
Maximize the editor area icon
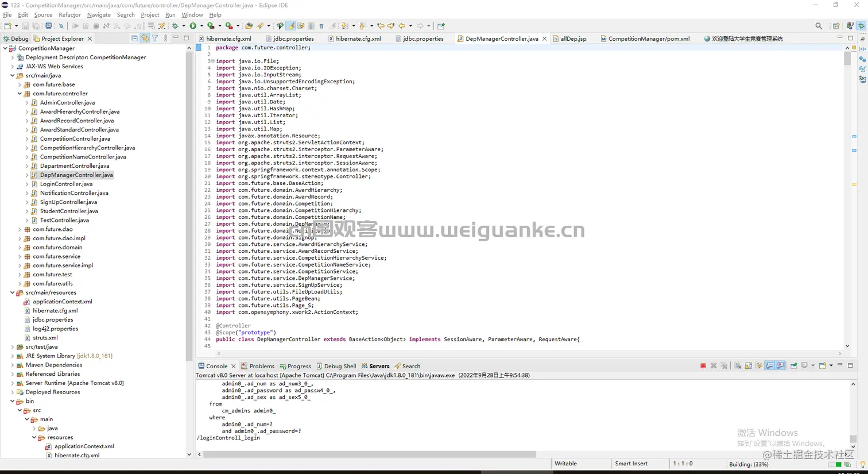pos(850,38)
